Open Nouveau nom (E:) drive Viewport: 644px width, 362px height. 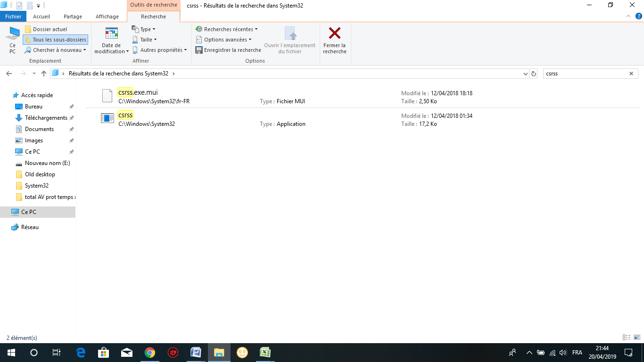point(47,163)
